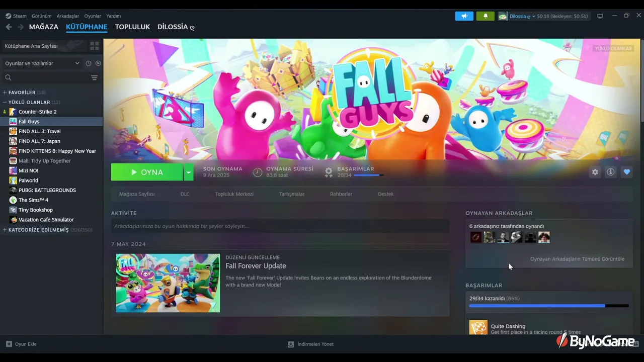Screen dimensions: 644x362
Task: Switch to Big Picture mode monitor icon
Action: [x=600, y=16]
